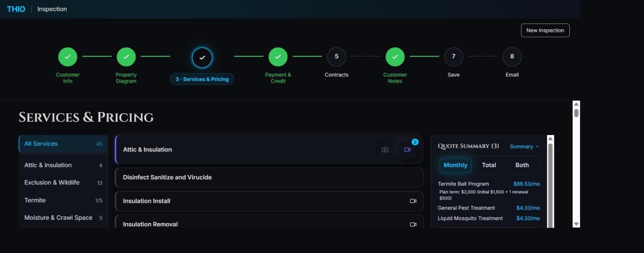The image size is (644, 253).
Task: Select Moisture & Crawl Space category
Action: [x=63, y=218]
